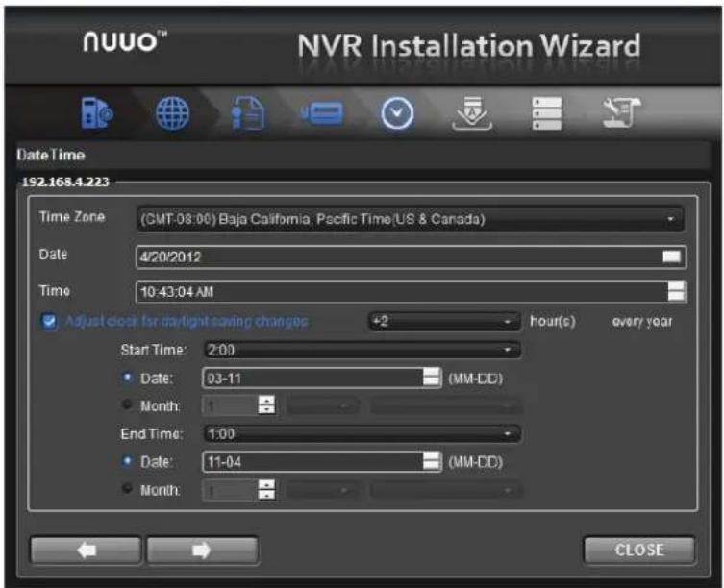Select the clock Date Time step icon
724x588 pixels.
coord(397,113)
